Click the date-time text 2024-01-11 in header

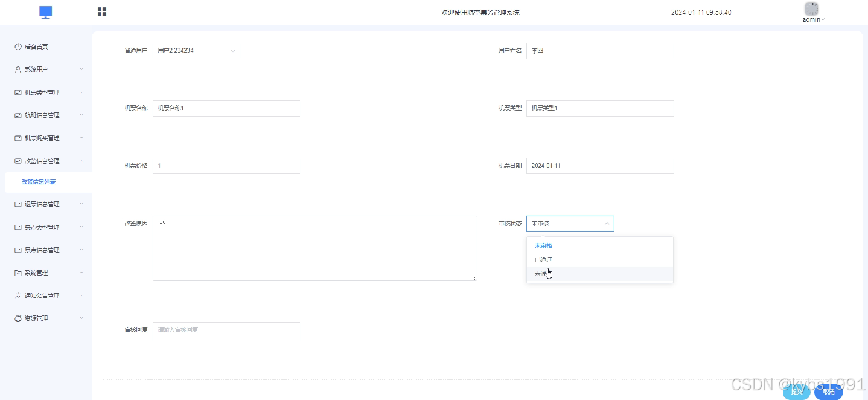(x=701, y=12)
